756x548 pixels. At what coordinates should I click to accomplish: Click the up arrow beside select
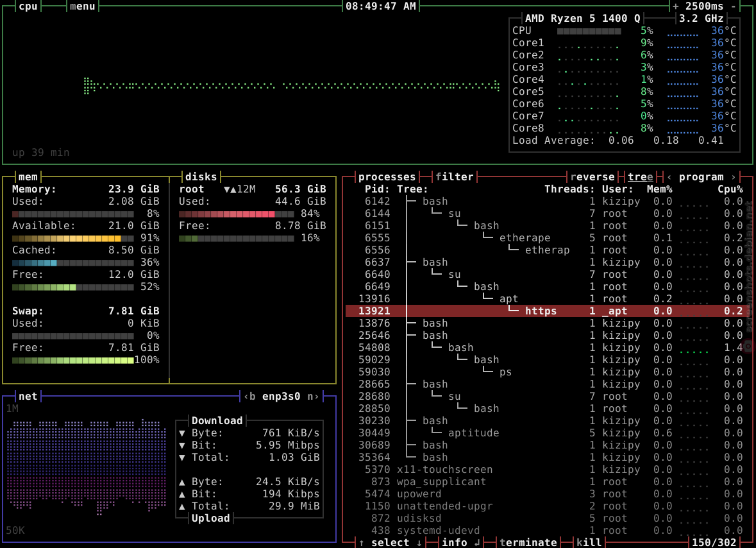pos(362,543)
